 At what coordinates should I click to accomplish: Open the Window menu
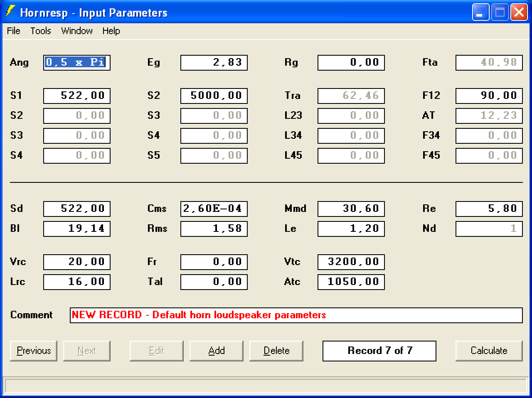76,31
